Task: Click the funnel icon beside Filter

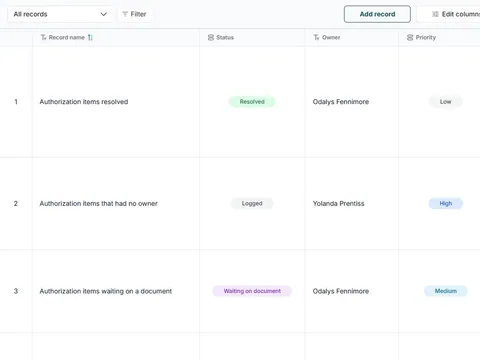Action: (x=125, y=14)
